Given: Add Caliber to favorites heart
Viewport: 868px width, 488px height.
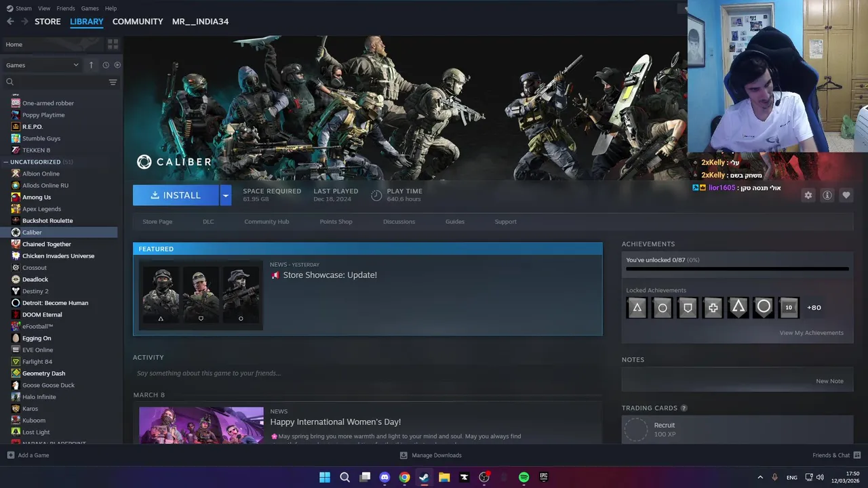Looking at the screenshot, I should pyautogui.click(x=846, y=195).
